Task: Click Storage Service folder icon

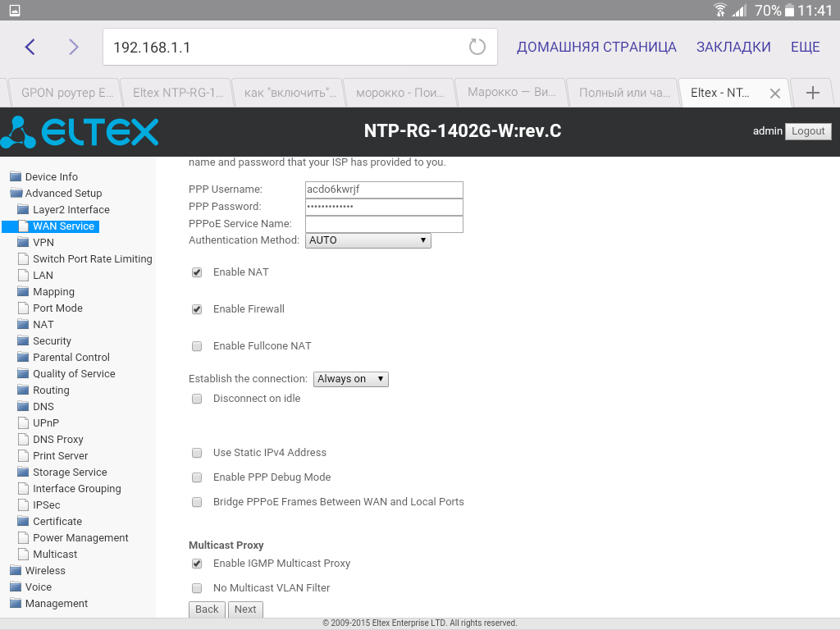Action: tap(23, 472)
